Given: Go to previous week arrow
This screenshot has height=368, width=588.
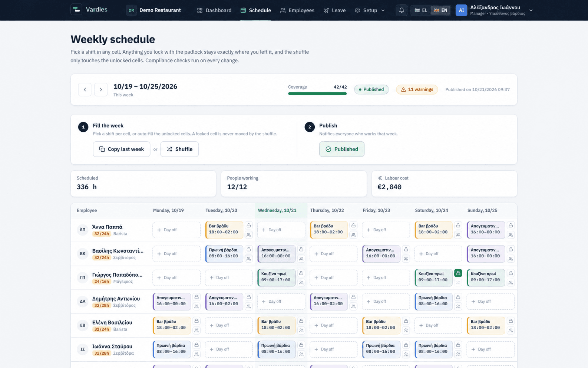Looking at the screenshot, I should 85,89.
